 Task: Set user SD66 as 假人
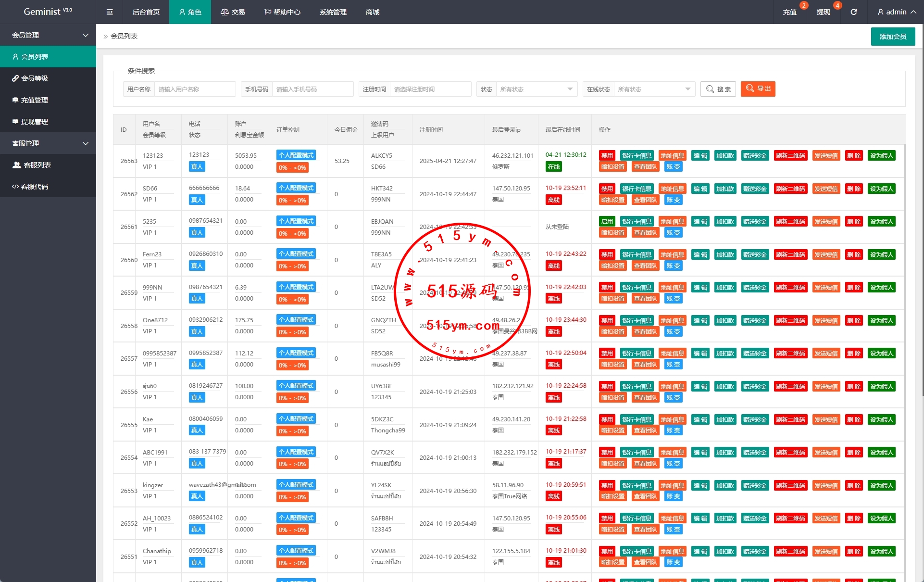pyautogui.click(x=881, y=189)
